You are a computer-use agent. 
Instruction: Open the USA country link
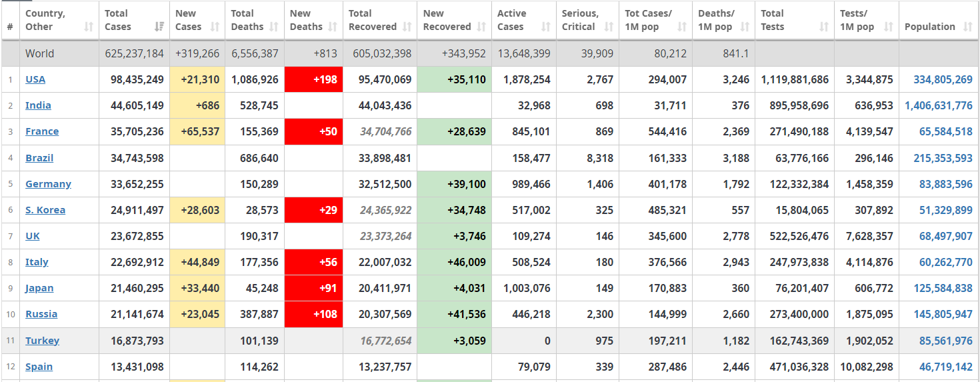pyautogui.click(x=35, y=79)
